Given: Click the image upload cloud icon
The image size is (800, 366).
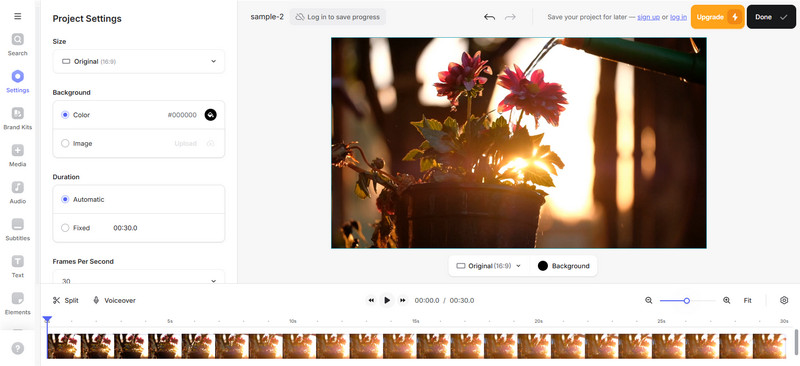Looking at the screenshot, I should [210, 143].
